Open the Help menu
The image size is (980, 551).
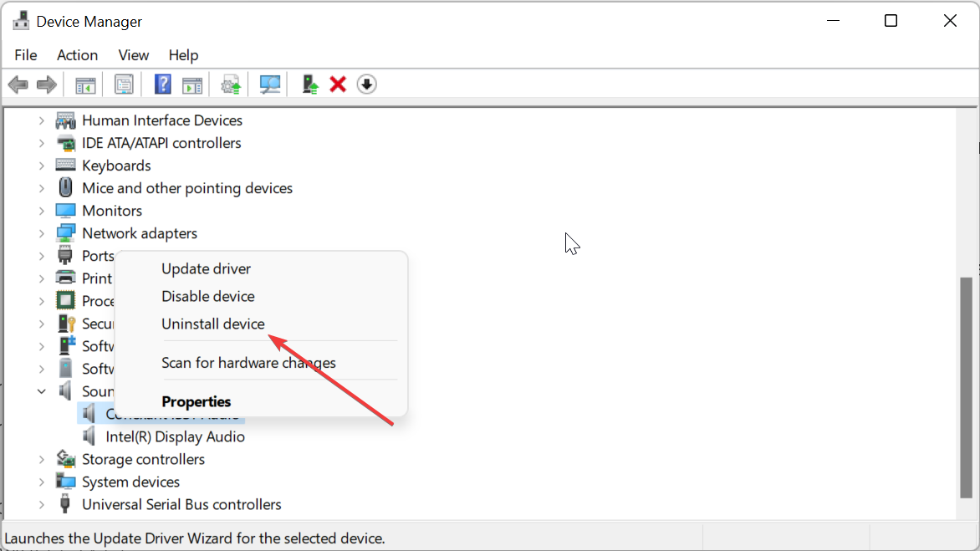click(x=183, y=55)
